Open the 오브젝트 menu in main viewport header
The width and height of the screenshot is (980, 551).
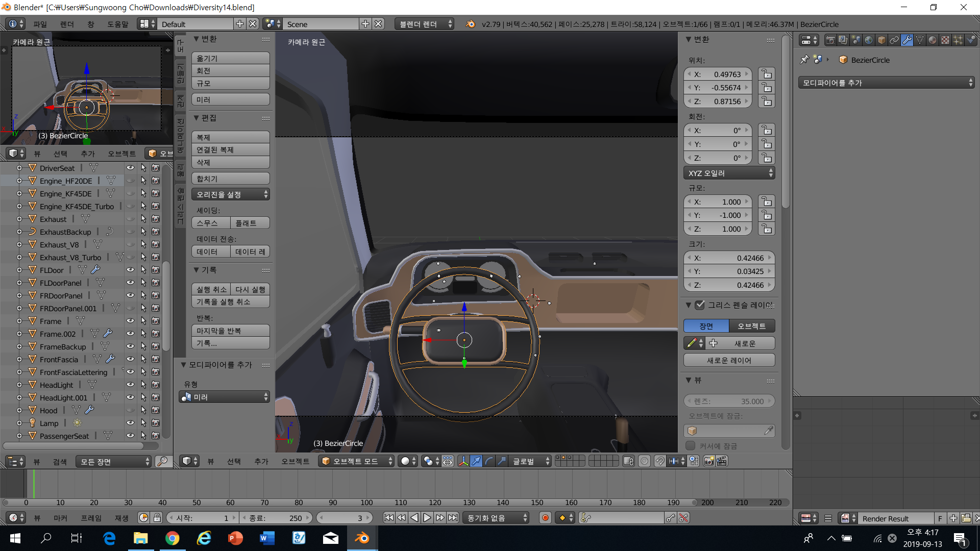(x=295, y=461)
